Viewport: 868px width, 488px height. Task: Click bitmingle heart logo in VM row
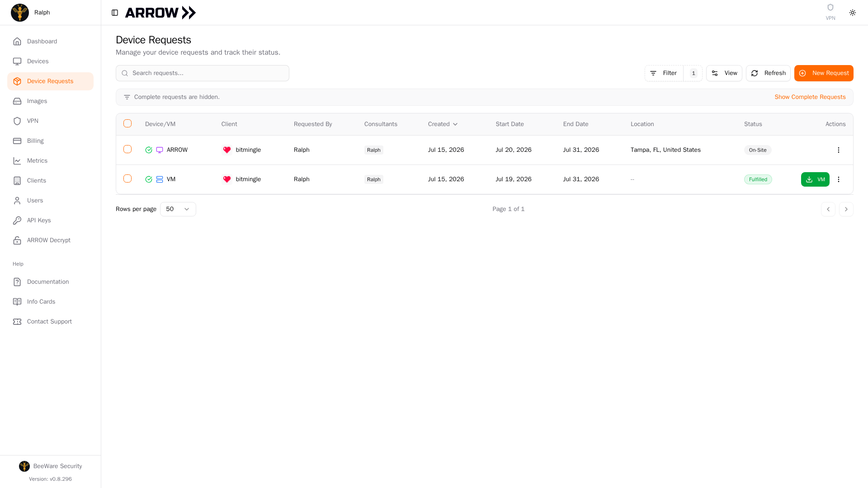tap(227, 179)
